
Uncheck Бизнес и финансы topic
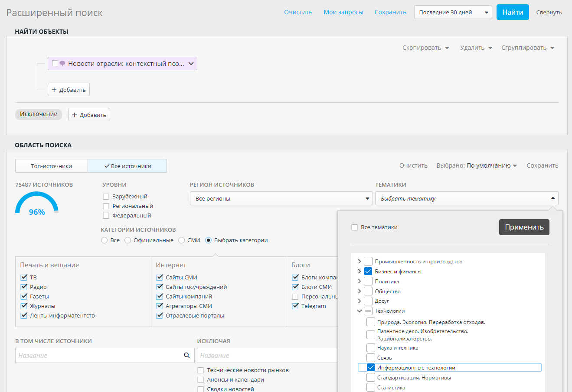coord(368,271)
